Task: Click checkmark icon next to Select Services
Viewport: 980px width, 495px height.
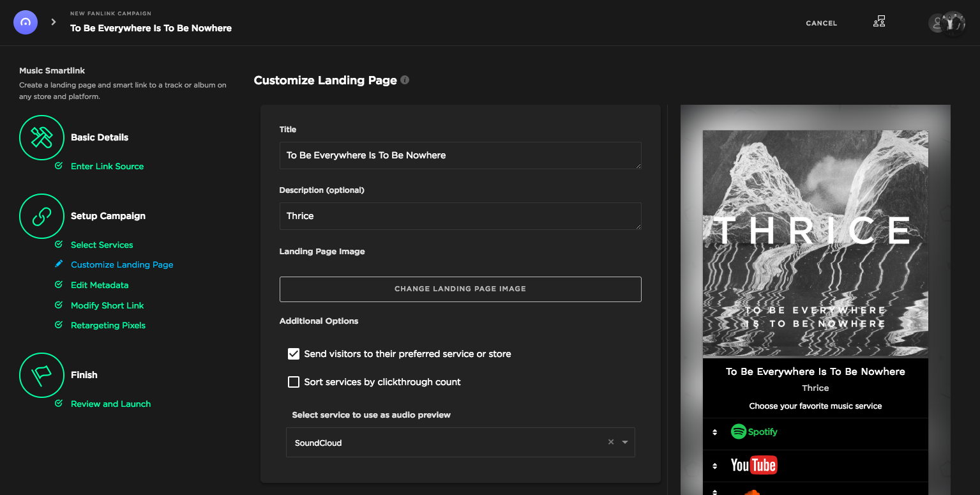Action: coord(59,245)
